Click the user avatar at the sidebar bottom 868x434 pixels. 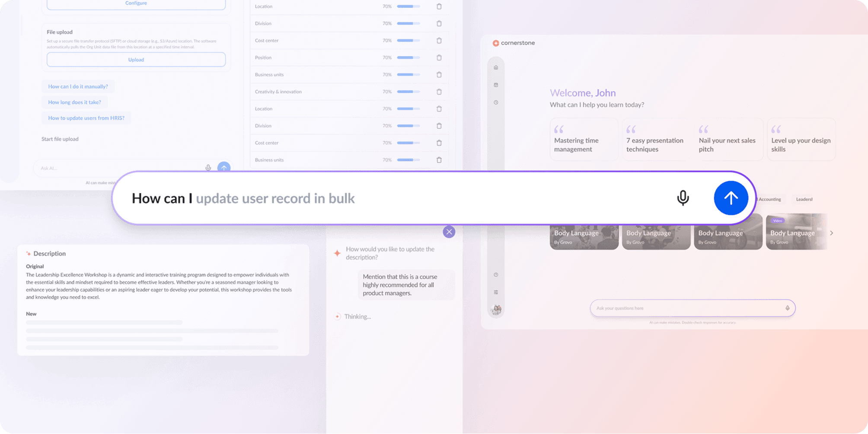tap(496, 309)
